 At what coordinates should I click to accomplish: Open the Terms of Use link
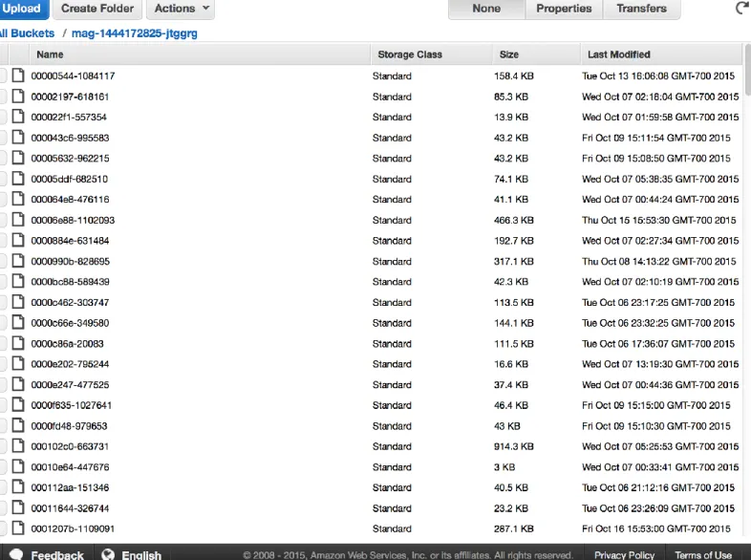(x=703, y=554)
